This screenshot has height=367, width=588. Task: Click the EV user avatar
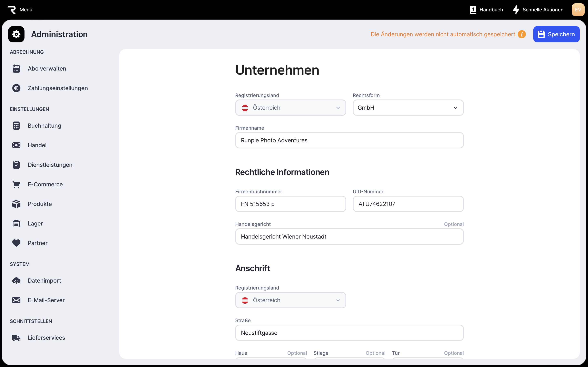point(578,10)
